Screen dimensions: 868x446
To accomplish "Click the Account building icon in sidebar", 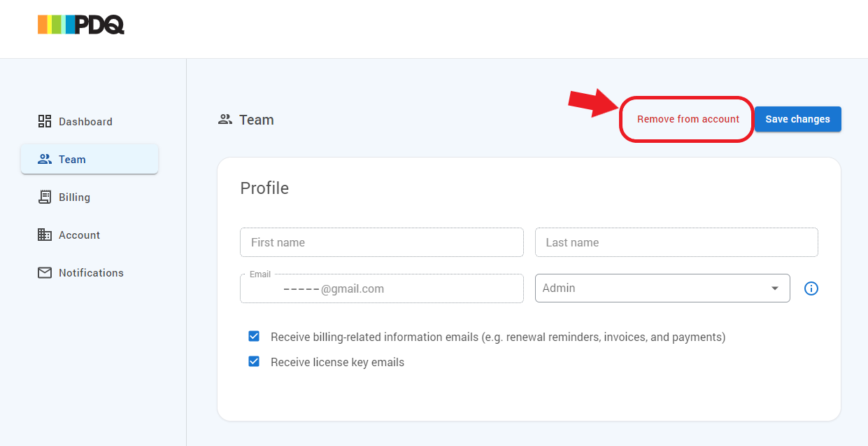I will click(45, 235).
